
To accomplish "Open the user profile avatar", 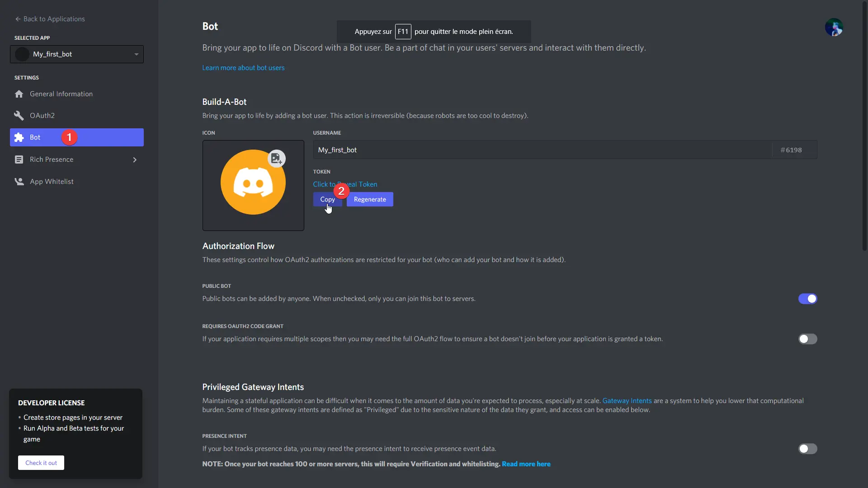I will click(834, 27).
